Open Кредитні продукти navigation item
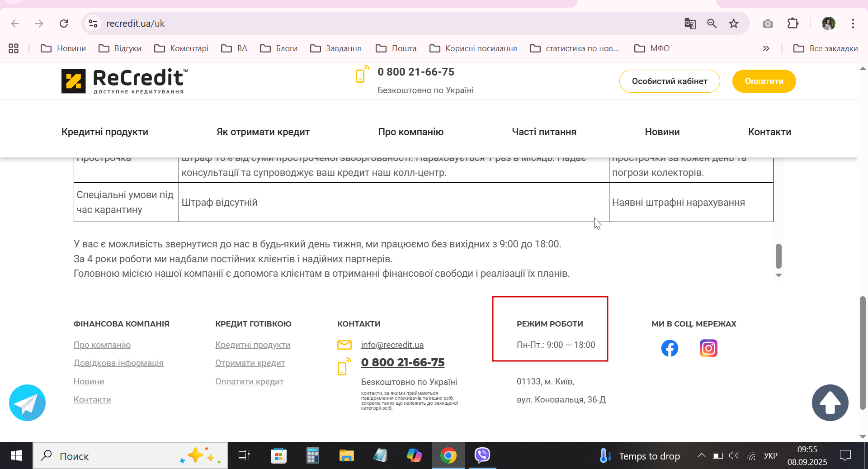This screenshot has width=868, height=469. (x=105, y=132)
